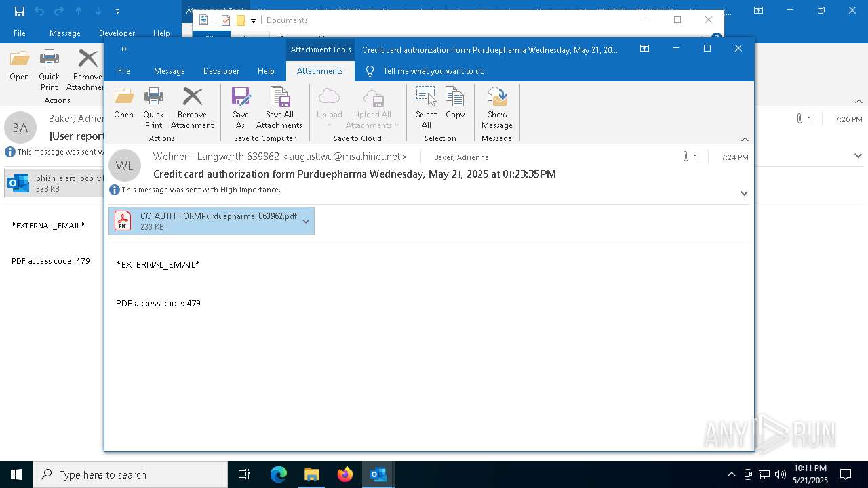Switch to Developer tab in front window
Image resolution: width=868 pixels, height=488 pixels.
pyautogui.click(x=221, y=71)
